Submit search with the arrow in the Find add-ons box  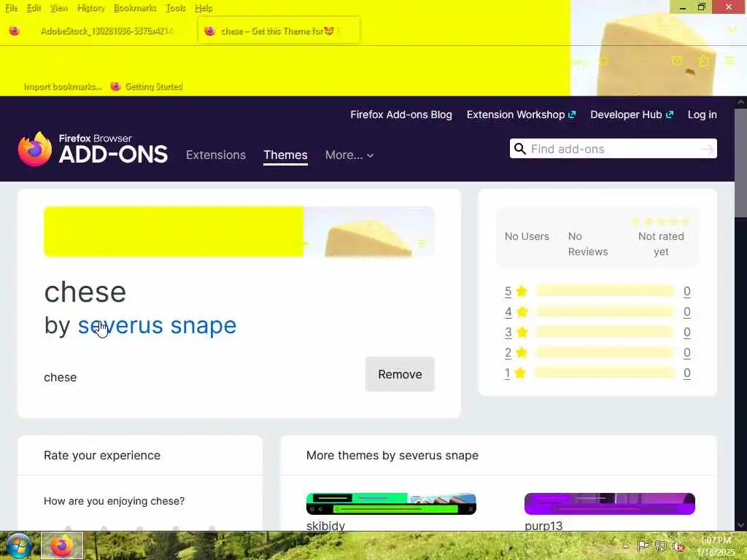pyautogui.click(x=708, y=149)
